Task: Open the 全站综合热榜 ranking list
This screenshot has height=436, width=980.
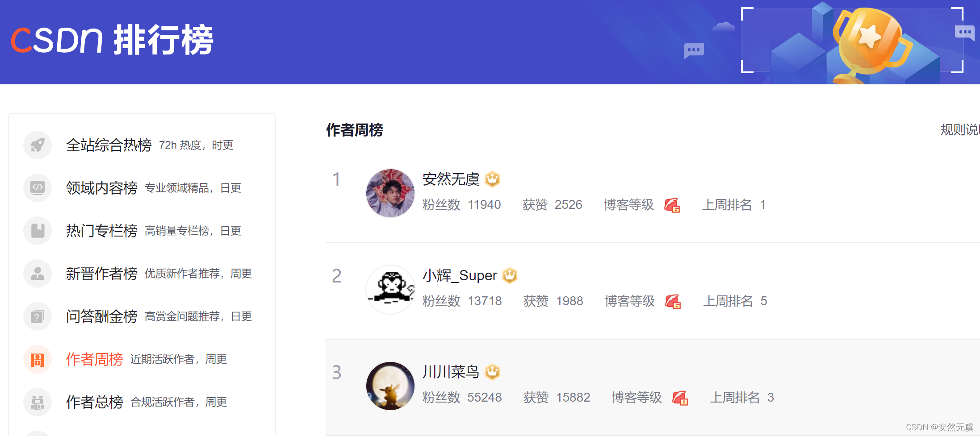Action: [x=109, y=145]
